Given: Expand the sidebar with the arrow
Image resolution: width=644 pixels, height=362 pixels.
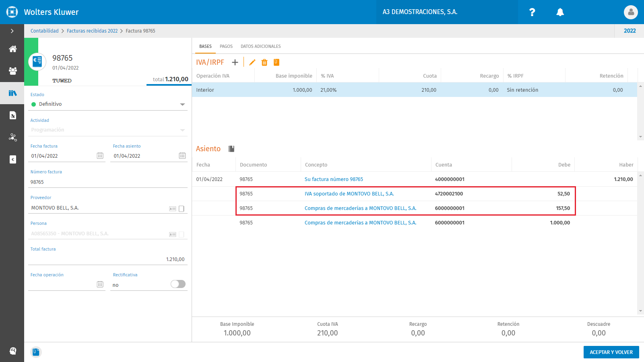Looking at the screenshot, I should (x=12, y=31).
